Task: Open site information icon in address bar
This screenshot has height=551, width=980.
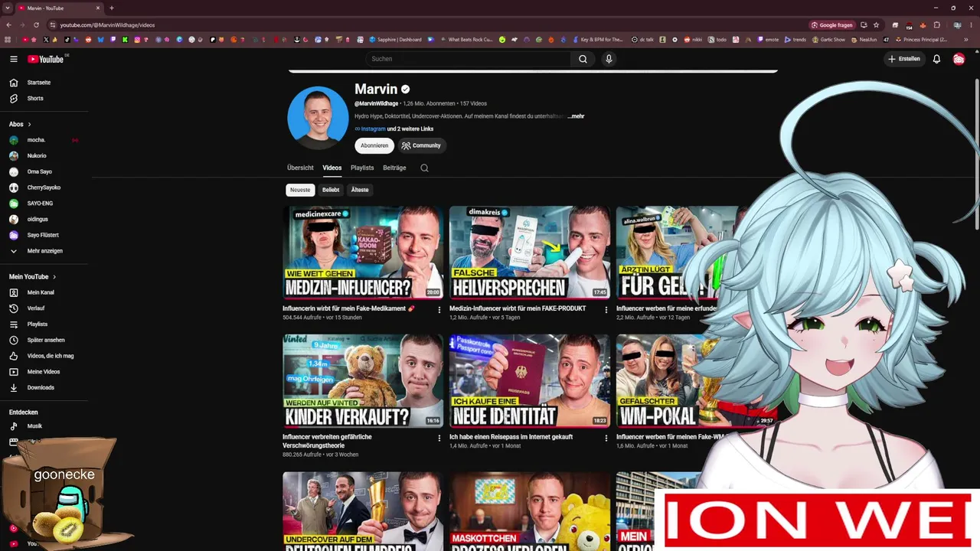Action: pyautogui.click(x=52, y=25)
